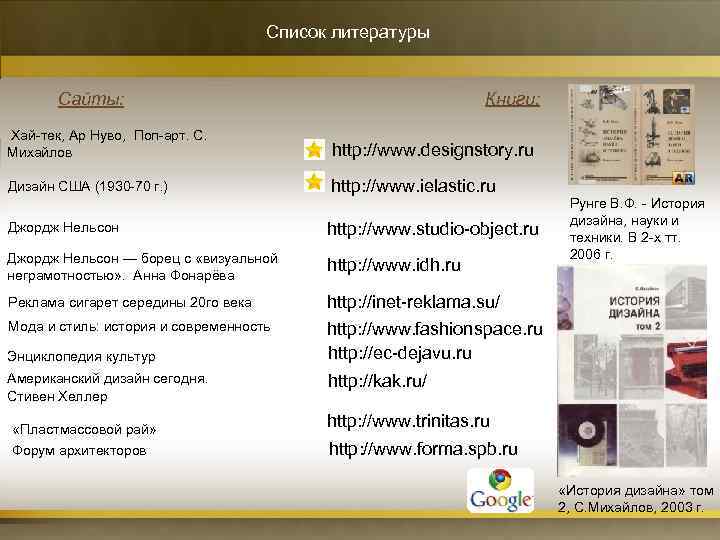
Task: Open the http://www.designstory.ru link
Action: pos(433,150)
